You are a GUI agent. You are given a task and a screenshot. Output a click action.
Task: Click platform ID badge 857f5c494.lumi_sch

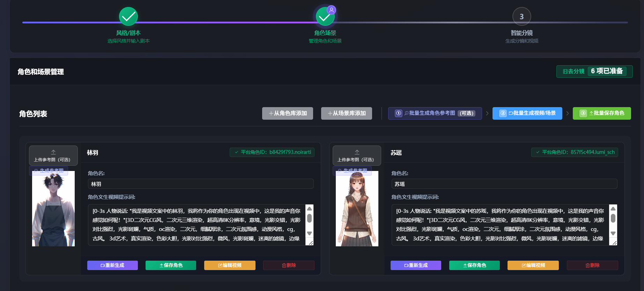tap(575, 152)
